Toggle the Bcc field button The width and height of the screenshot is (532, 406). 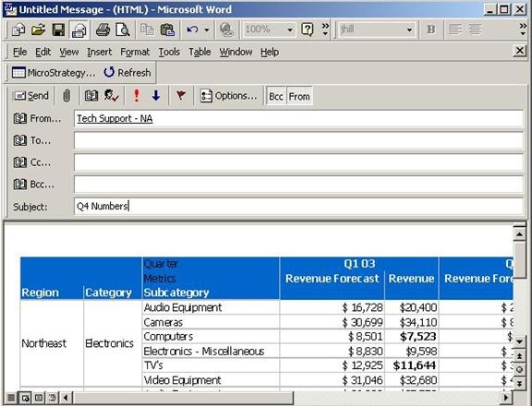point(276,96)
